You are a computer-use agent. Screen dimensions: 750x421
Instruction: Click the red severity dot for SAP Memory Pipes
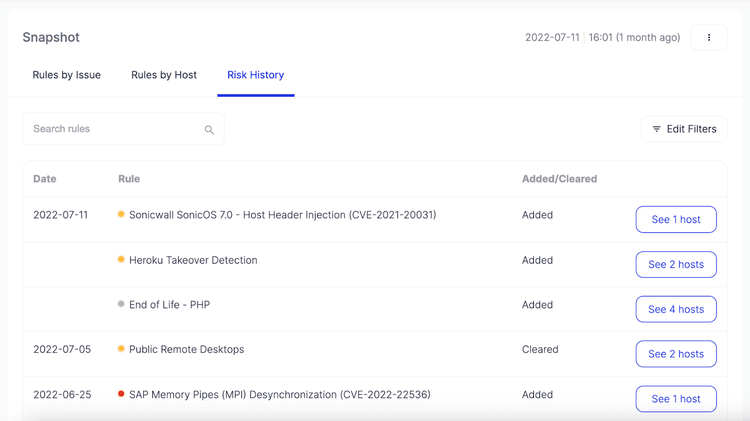point(121,395)
